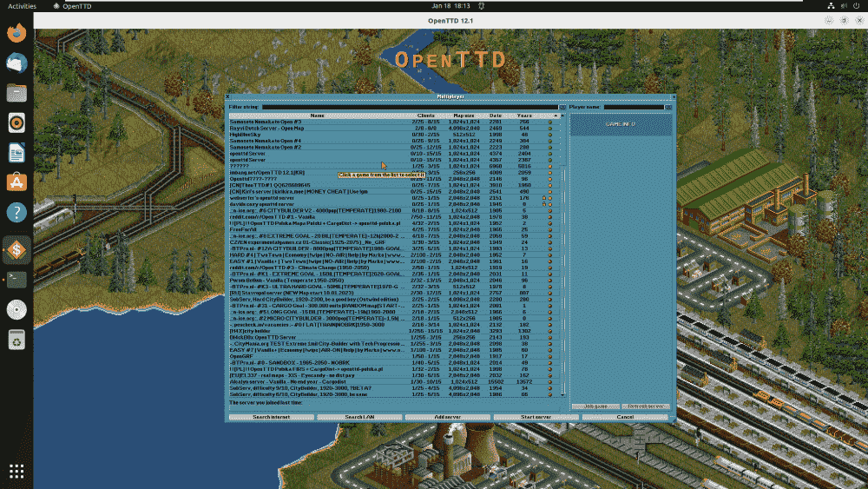This screenshot has height=489, width=868.
Task: Clear the Filter string field with its X icon
Action: (562, 107)
